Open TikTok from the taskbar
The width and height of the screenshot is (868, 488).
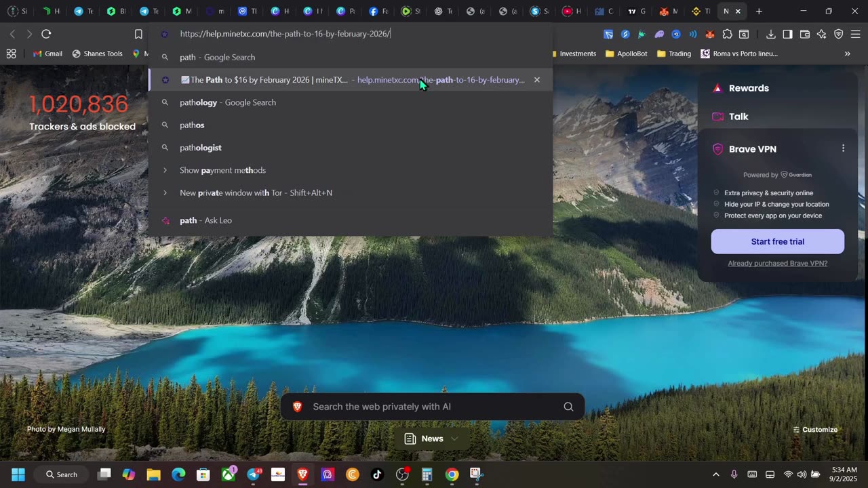pyautogui.click(x=378, y=474)
